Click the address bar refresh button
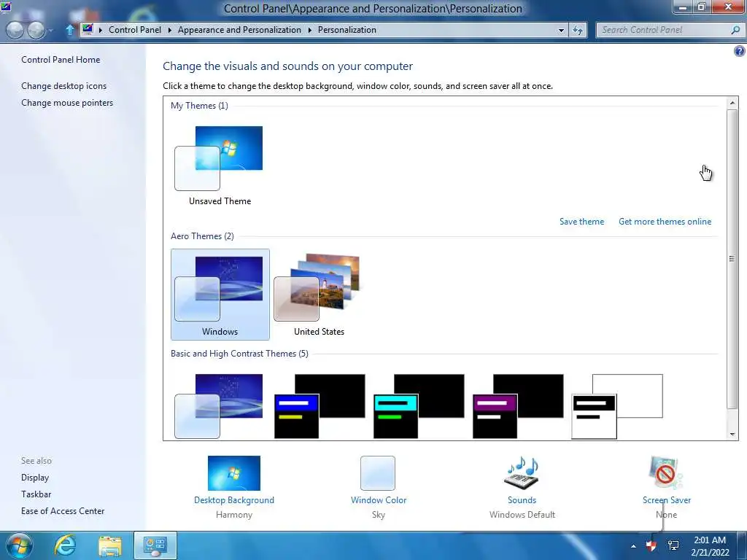747x560 pixels. coord(578,30)
